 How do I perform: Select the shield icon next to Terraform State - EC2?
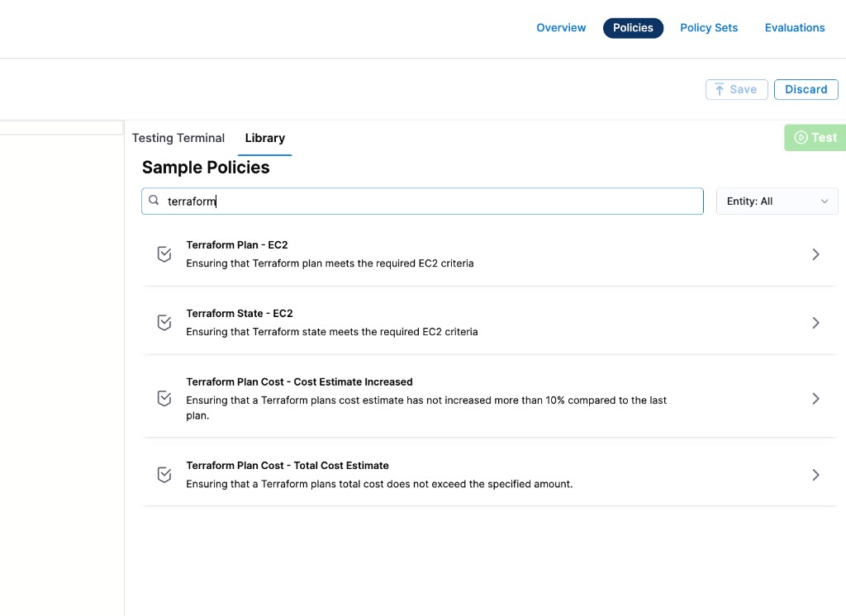tap(164, 322)
